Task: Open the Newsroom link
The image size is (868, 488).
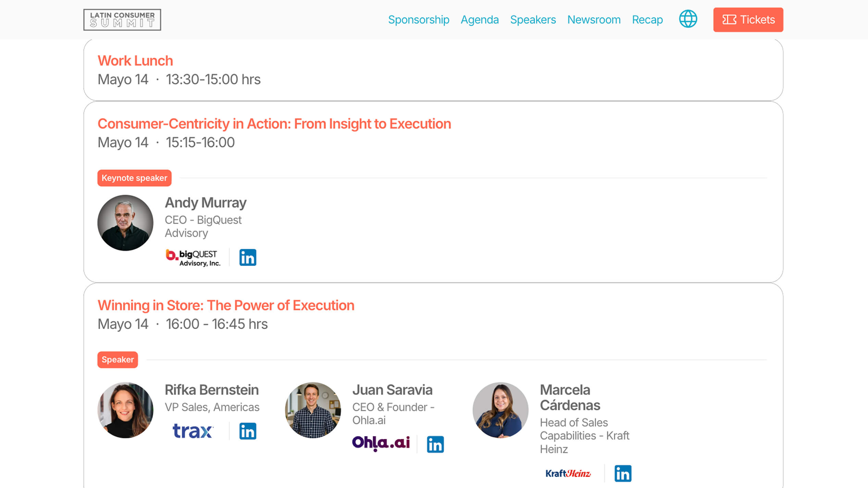Action: pyautogui.click(x=594, y=20)
